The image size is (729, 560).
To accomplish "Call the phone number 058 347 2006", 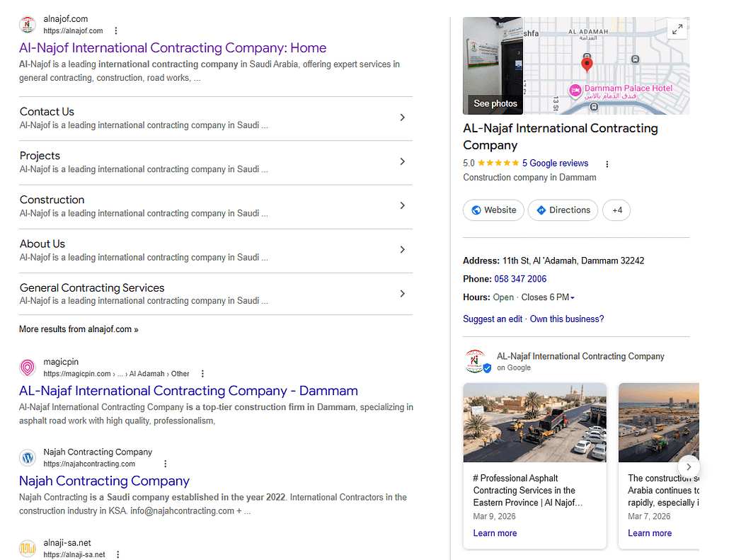I will click(x=520, y=279).
